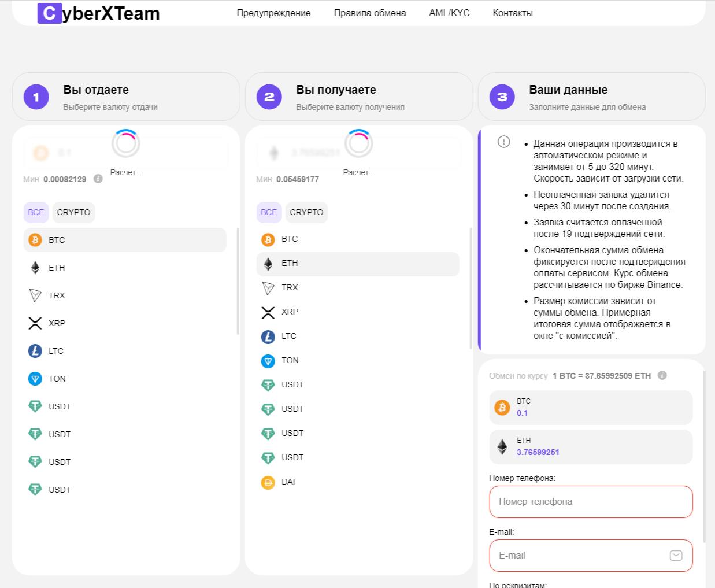Click the 'Вы отдаете' step heading
The image size is (715, 588).
pyautogui.click(x=96, y=90)
